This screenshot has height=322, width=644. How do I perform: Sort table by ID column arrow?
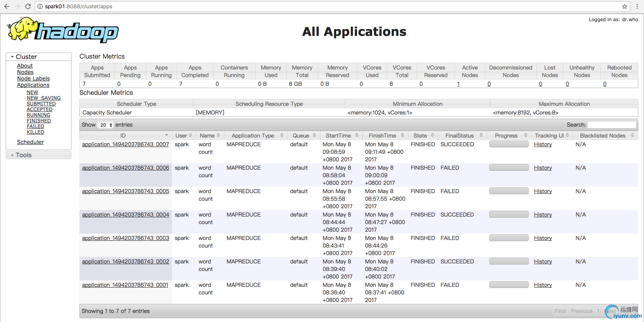(x=166, y=135)
